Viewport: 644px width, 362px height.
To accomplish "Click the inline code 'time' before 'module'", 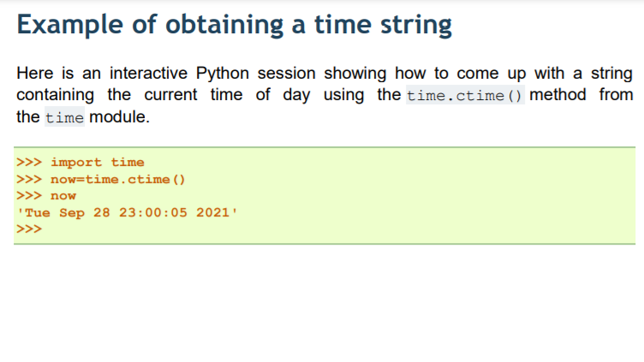I will click(64, 117).
